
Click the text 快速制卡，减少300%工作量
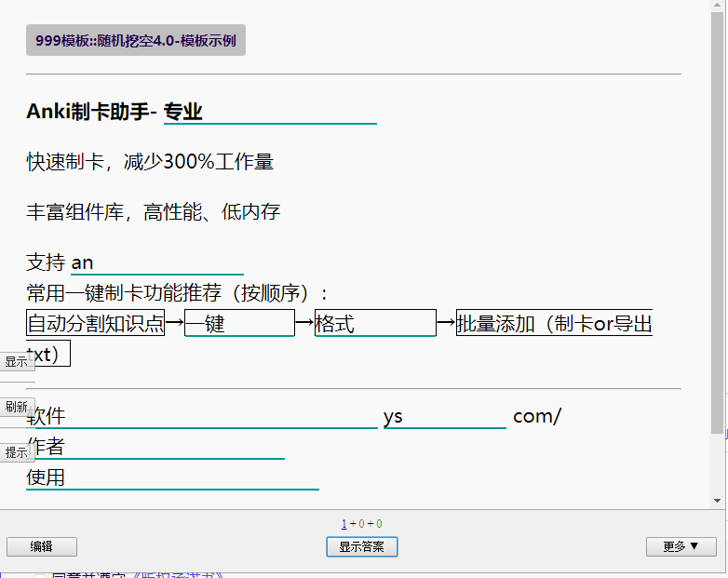150,162
